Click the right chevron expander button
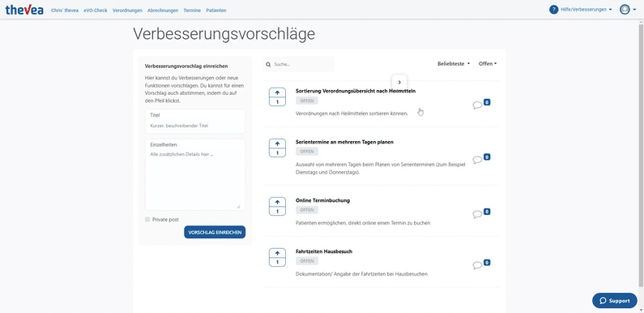 tap(399, 82)
